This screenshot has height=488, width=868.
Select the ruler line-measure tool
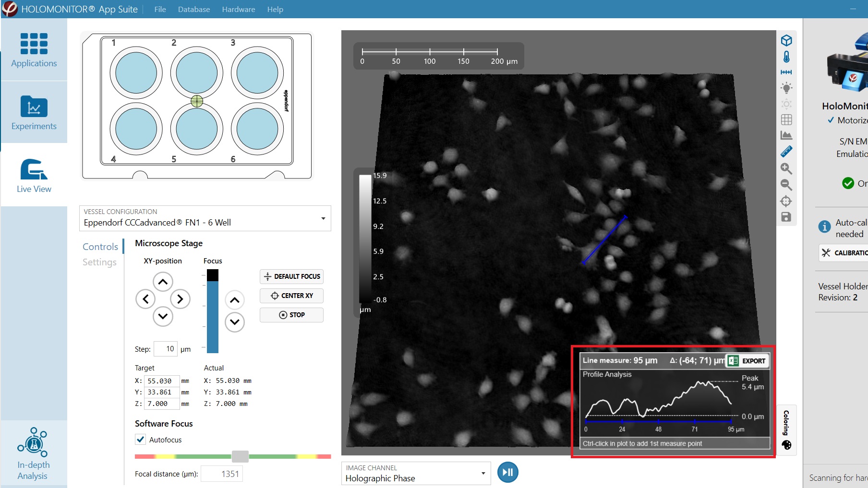click(786, 152)
